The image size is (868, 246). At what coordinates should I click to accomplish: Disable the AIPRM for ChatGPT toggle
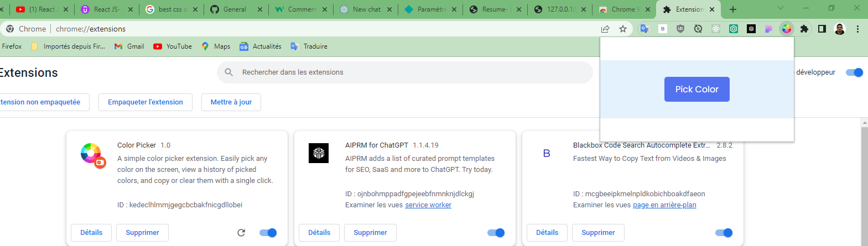click(496, 233)
